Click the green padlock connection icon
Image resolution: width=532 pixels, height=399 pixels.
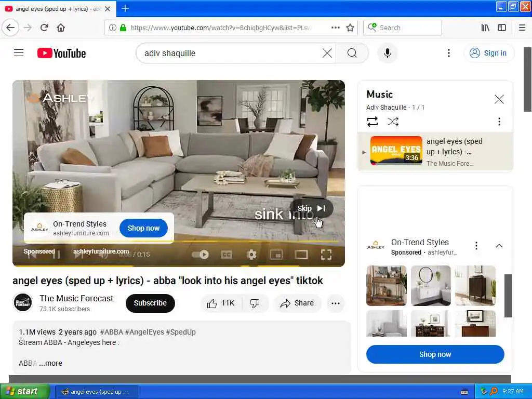point(123,28)
